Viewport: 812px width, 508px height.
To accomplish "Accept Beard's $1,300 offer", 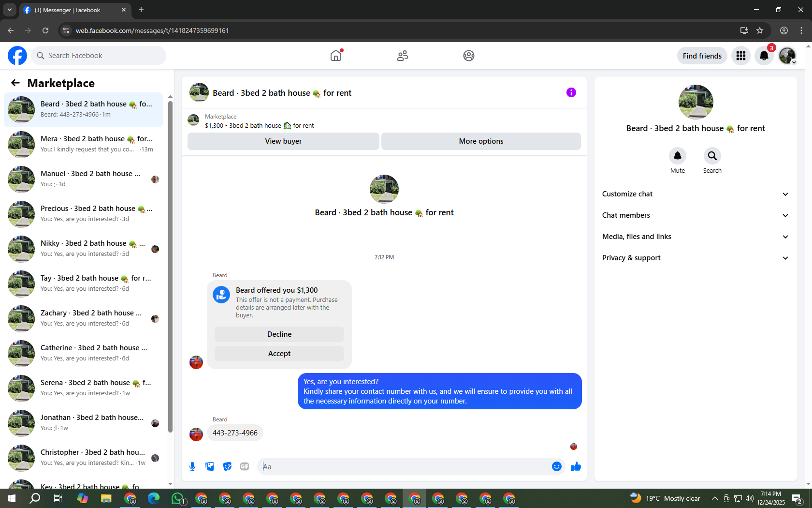I will (x=279, y=354).
